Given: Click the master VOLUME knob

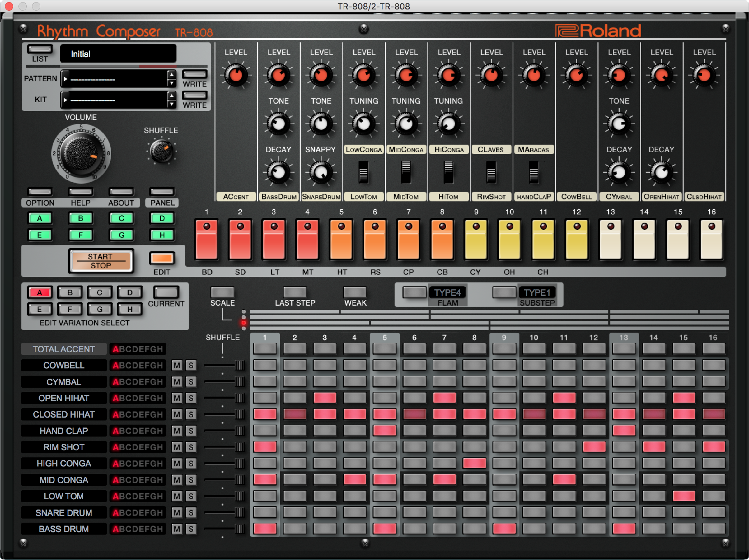Looking at the screenshot, I should click(x=81, y=153).
